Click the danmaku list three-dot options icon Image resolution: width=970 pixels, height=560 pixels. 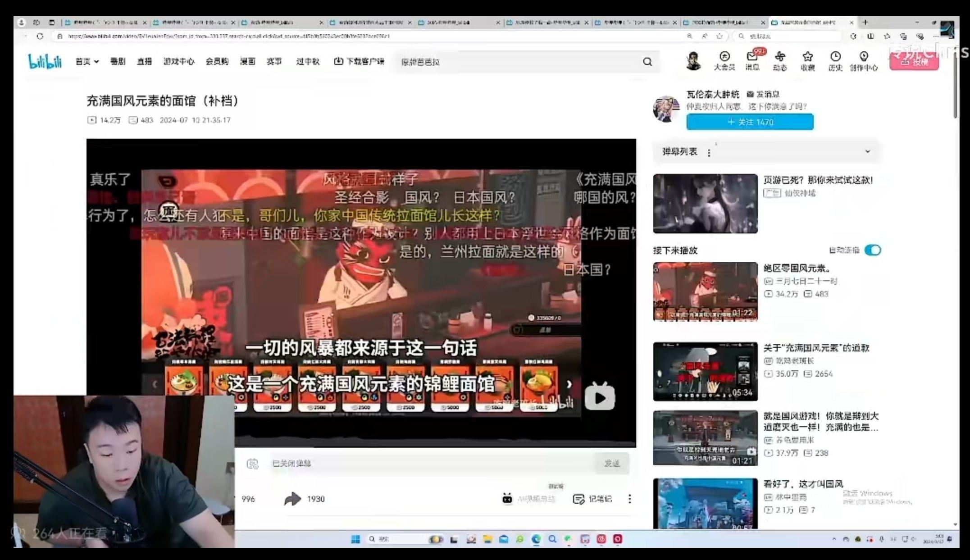click(709, 153)
